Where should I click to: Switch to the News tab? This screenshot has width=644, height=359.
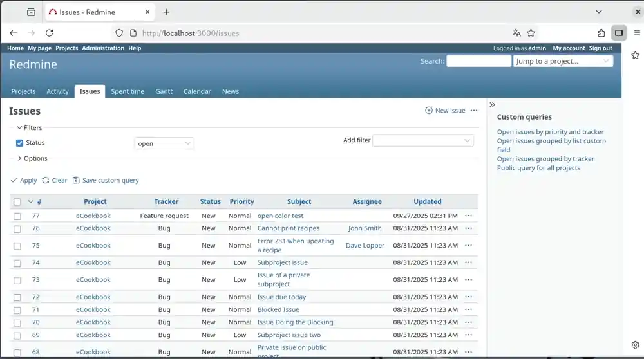click(x=231, y=91)
